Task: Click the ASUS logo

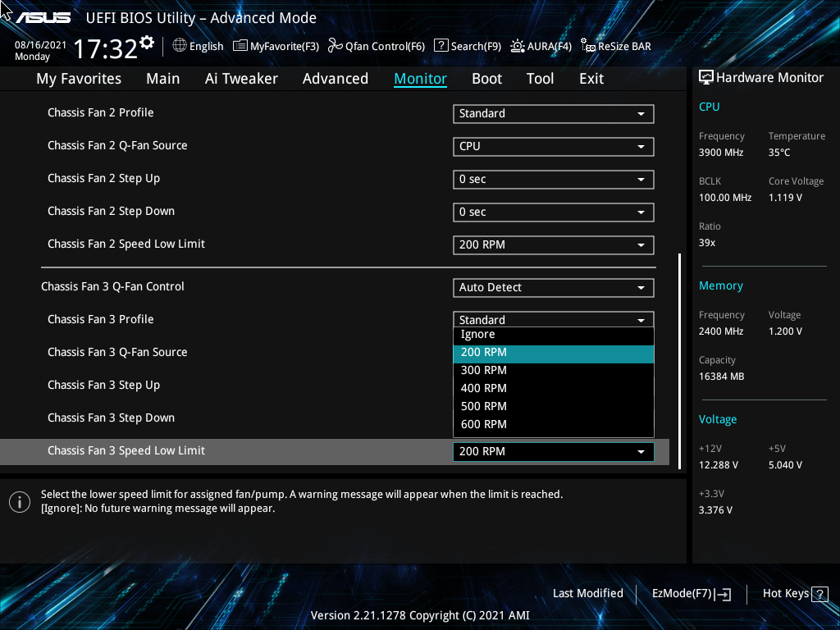Action: [43, 18]
